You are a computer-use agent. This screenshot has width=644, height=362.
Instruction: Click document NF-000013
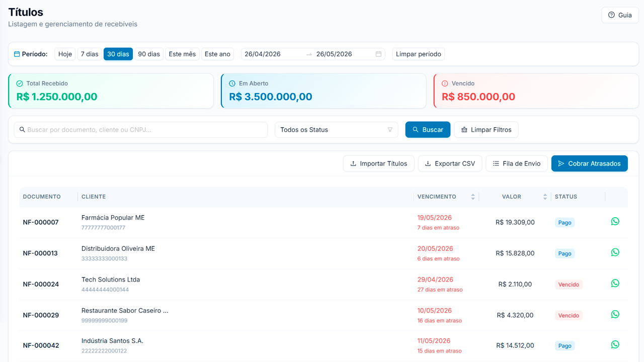click(x=40, y=253)
